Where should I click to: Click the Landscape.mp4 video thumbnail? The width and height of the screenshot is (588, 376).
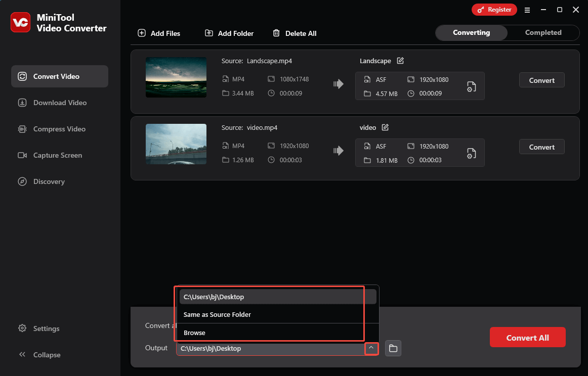click(x=176, y=77)
